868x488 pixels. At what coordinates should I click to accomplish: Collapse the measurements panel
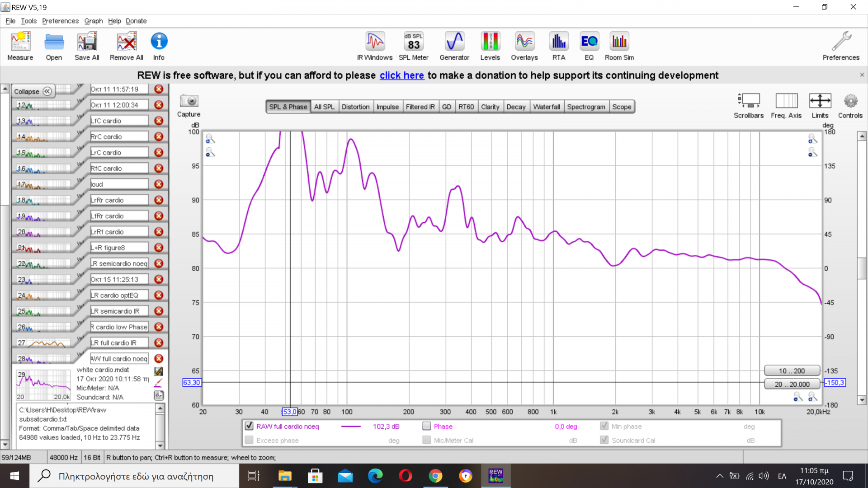tap(33, 91)
